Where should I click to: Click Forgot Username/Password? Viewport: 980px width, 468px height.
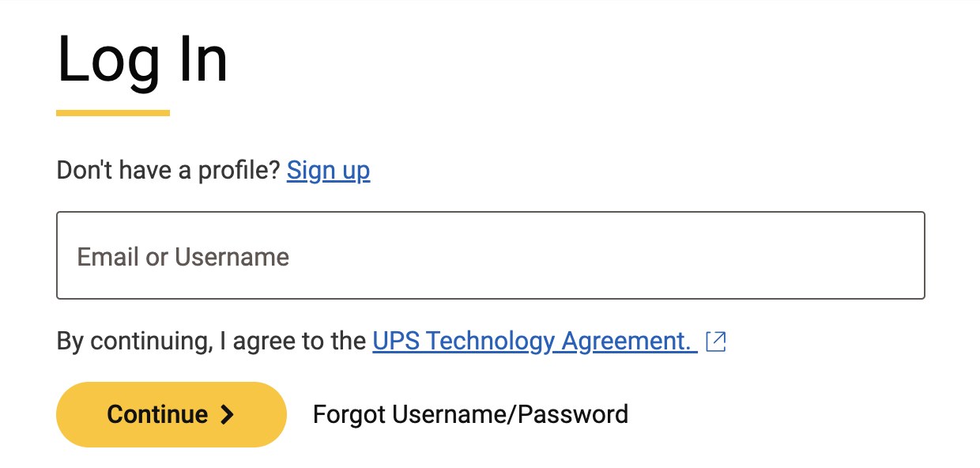[x=470, y=414]
